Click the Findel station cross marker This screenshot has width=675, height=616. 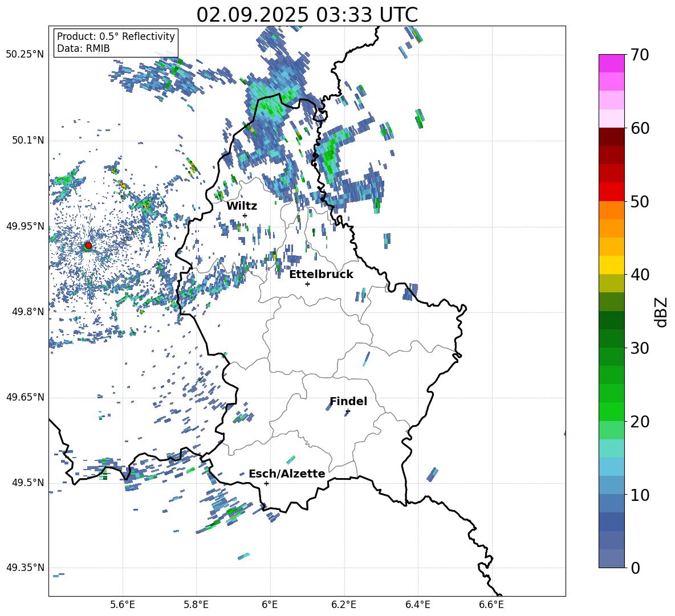pos(348,411)
